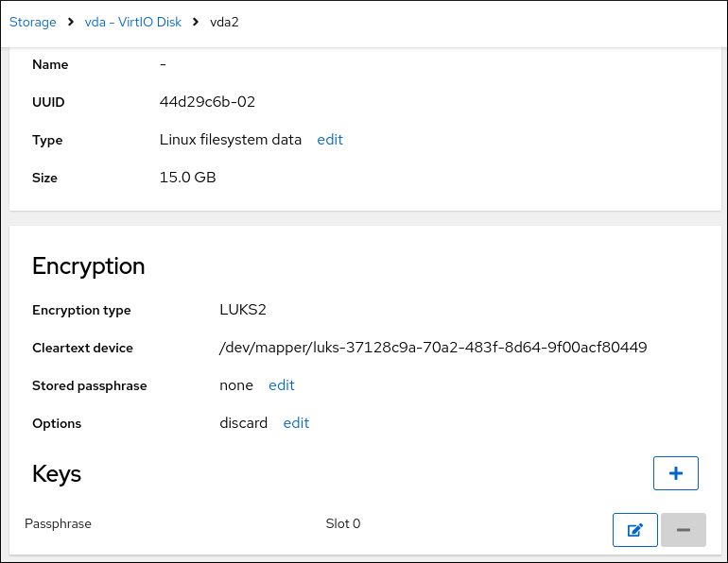Click the Encryption section heading
Screen dimensions: 728x563
[89, 266]
